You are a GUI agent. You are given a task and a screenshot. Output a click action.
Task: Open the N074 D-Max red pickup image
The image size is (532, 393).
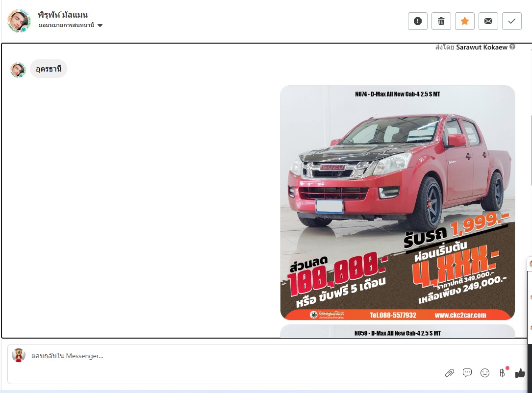coord(397,202)
